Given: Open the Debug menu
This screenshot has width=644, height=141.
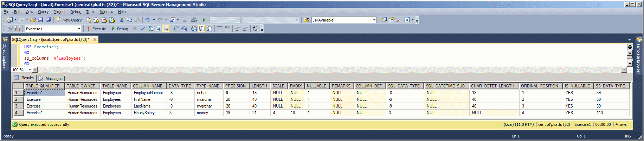Looking at the screenshot, I should [x=76, y=12].
